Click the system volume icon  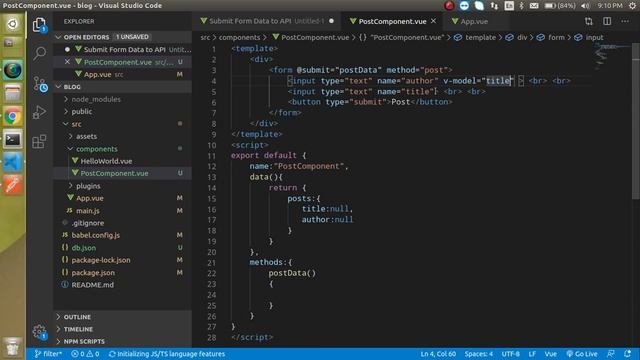(x=585, y=6)
